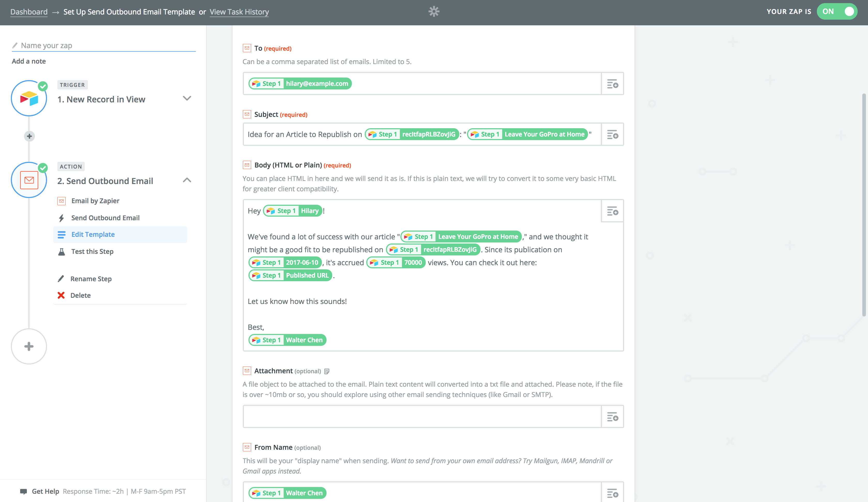The width and height of the screenshot is (868, 502).
Task: Click recItfapRLBZovJiG pill in Subject
Action: pyautogui.click(x=412, y=134)
